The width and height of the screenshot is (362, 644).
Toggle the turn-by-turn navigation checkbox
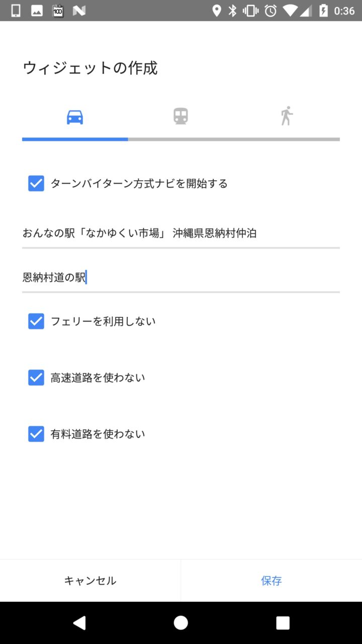point(36,184)
